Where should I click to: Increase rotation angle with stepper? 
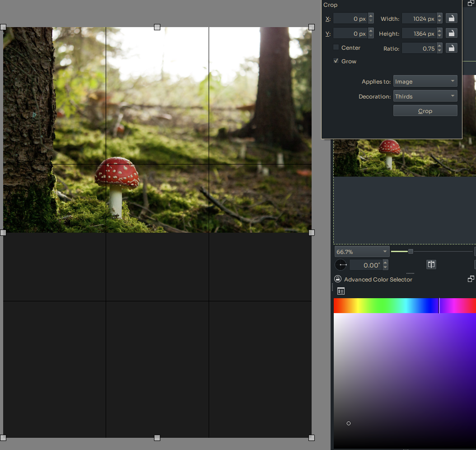385,262
